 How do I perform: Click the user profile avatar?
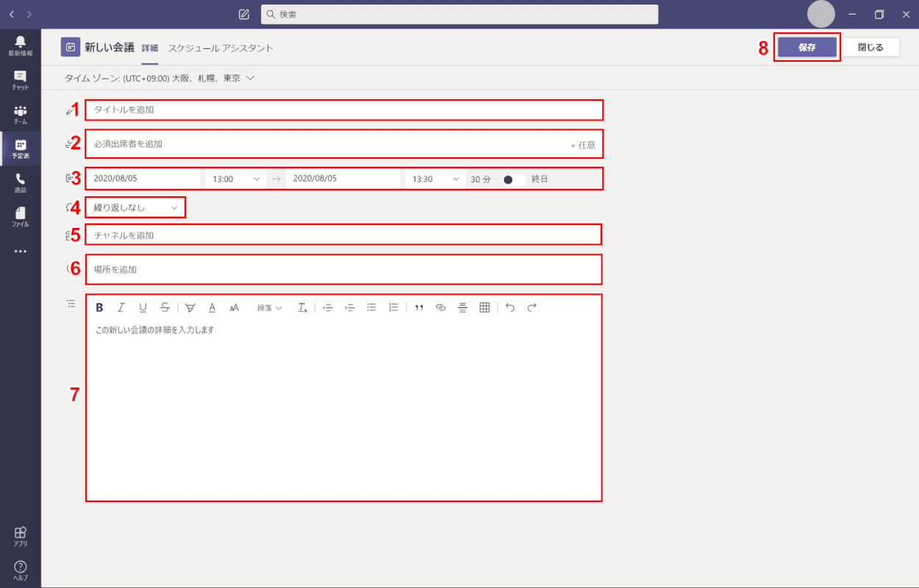click(x=820, y=14)
